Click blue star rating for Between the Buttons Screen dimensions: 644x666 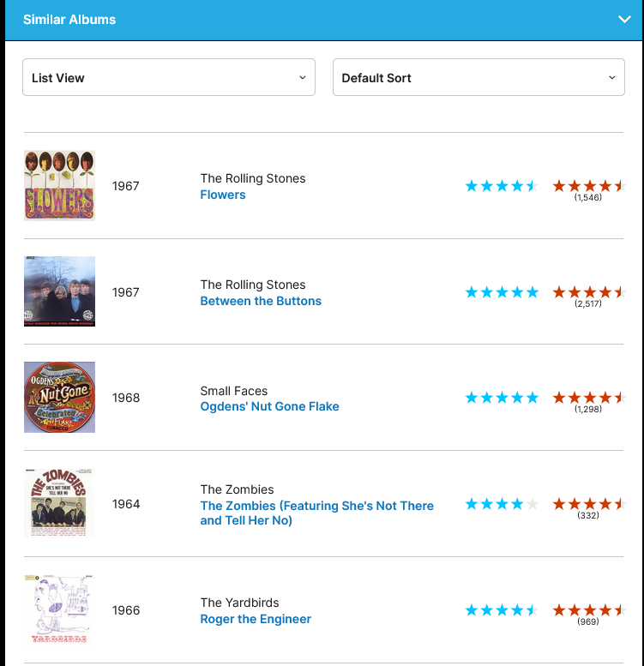click(502, 292)
